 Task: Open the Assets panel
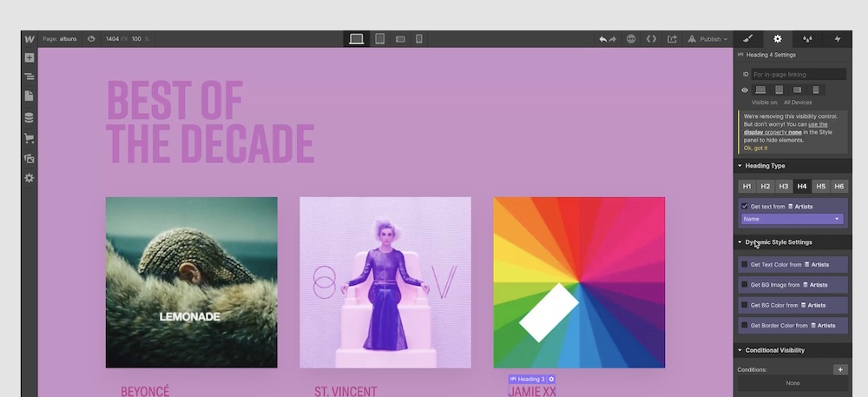[x=30, y=158]
